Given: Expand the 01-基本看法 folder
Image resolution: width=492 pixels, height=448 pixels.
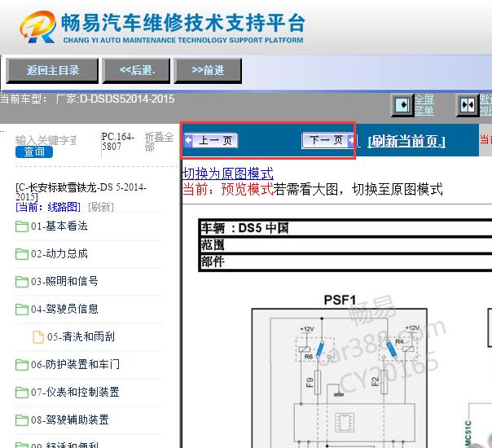Looking at the screenshot, I should pos(59,226).
